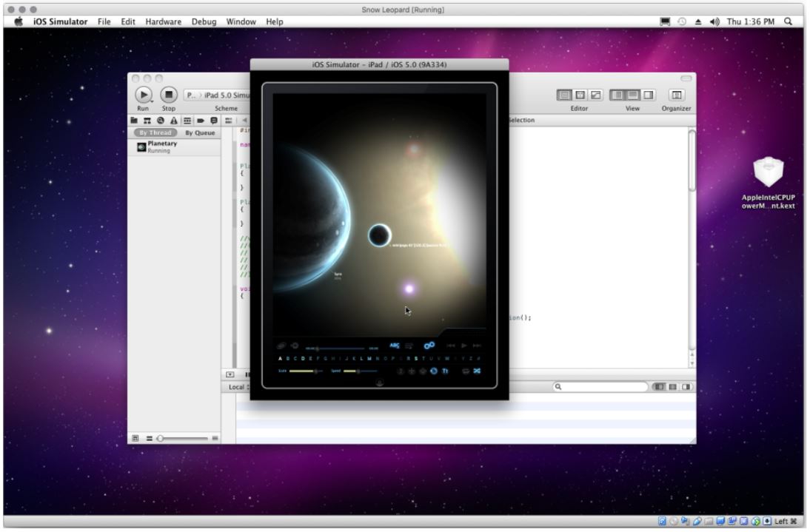
Task: Click the debug console search field
Action: tap(600, 387)
